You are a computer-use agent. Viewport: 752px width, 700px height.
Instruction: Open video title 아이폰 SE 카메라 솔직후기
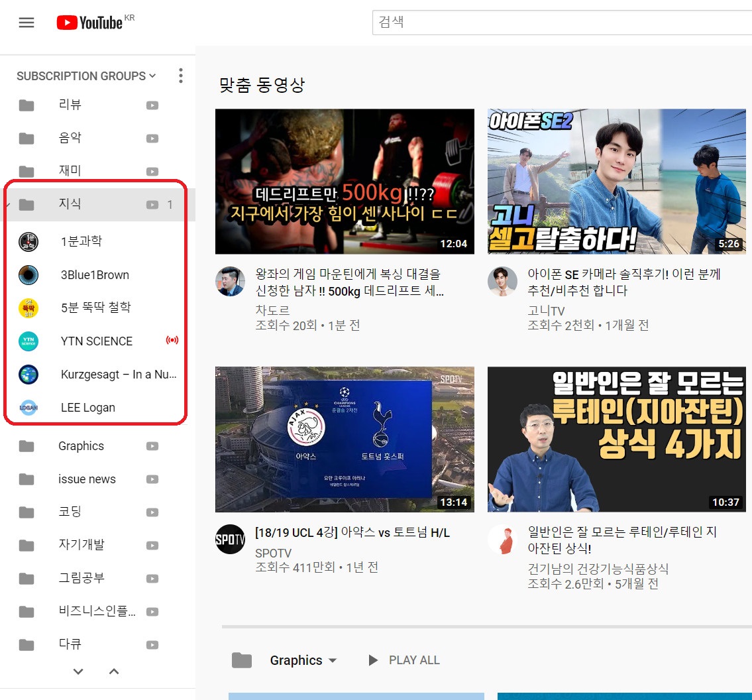tap(624, 282)
